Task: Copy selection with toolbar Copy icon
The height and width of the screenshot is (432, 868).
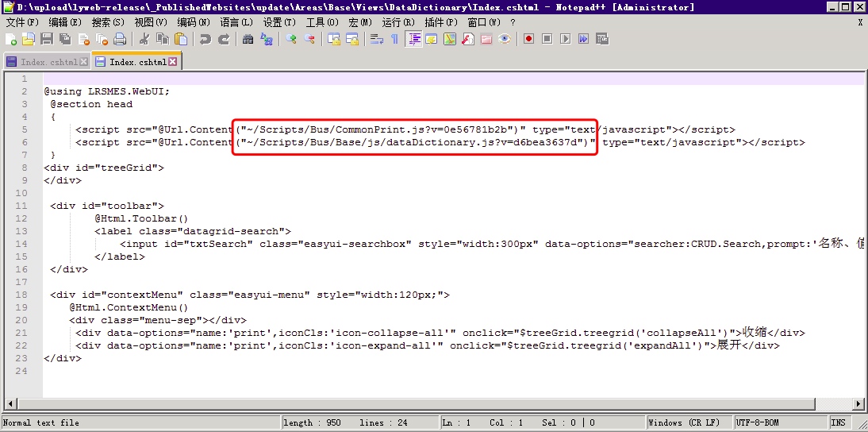Action: click(x=163, y=39)
